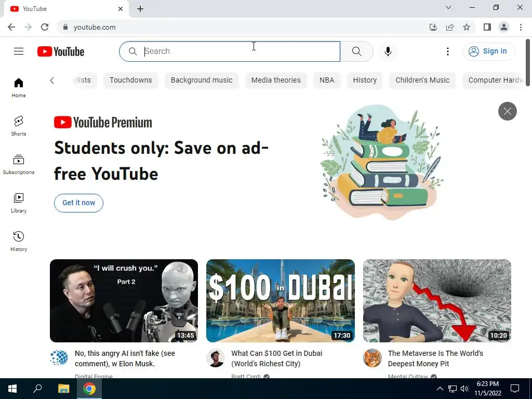Start voice search with microphone icon
This screenshot has height=399, width=532.
coord(388,51)
